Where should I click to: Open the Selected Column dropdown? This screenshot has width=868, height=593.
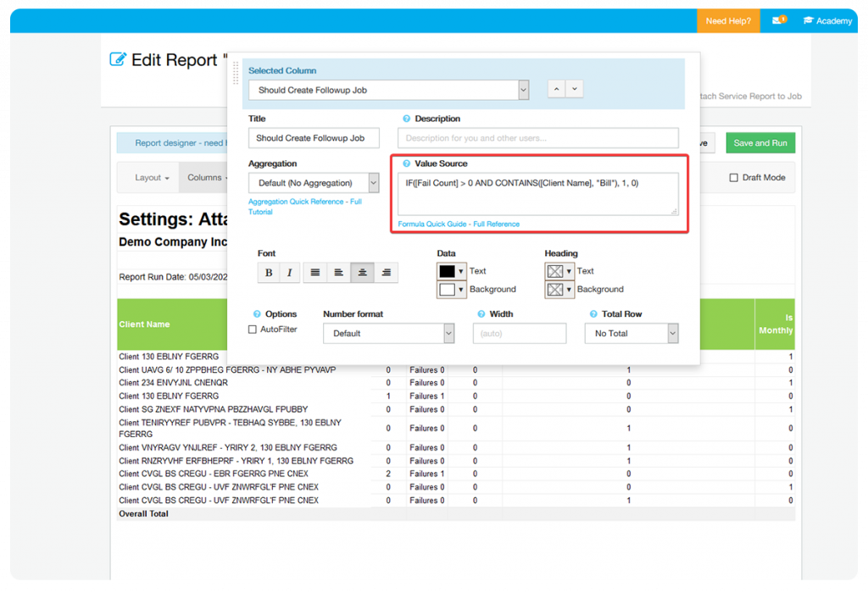pos(388,90)
